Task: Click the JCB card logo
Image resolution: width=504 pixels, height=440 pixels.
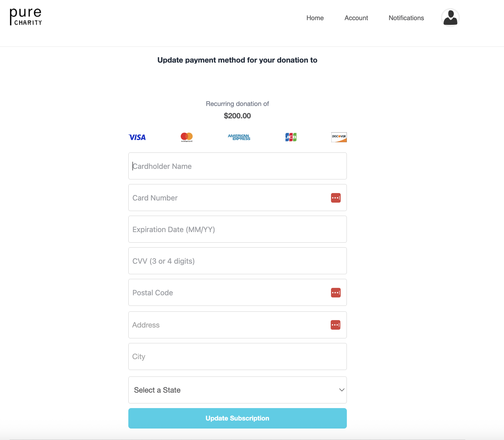Action: [x=291, y=137]
